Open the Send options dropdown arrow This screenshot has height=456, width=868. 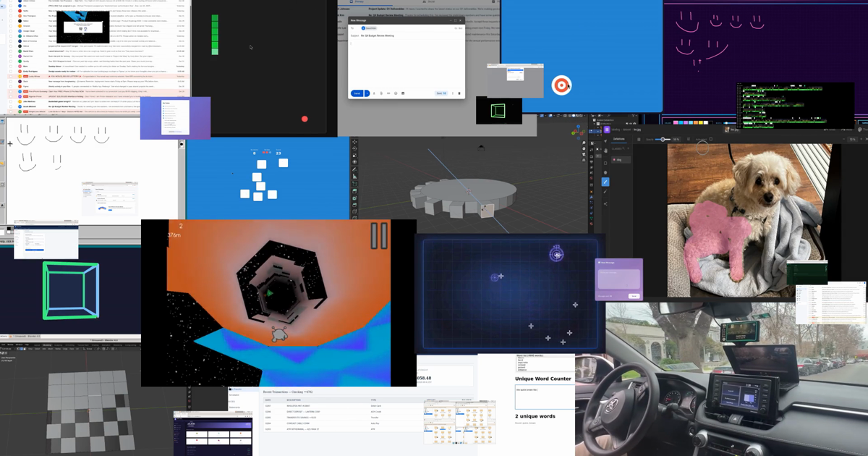click(367, 93)
